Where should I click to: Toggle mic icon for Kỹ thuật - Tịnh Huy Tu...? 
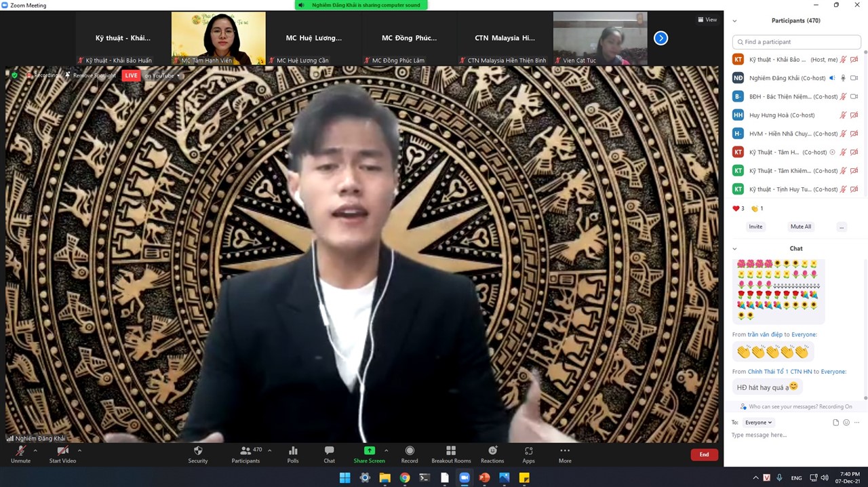point(844,189)
